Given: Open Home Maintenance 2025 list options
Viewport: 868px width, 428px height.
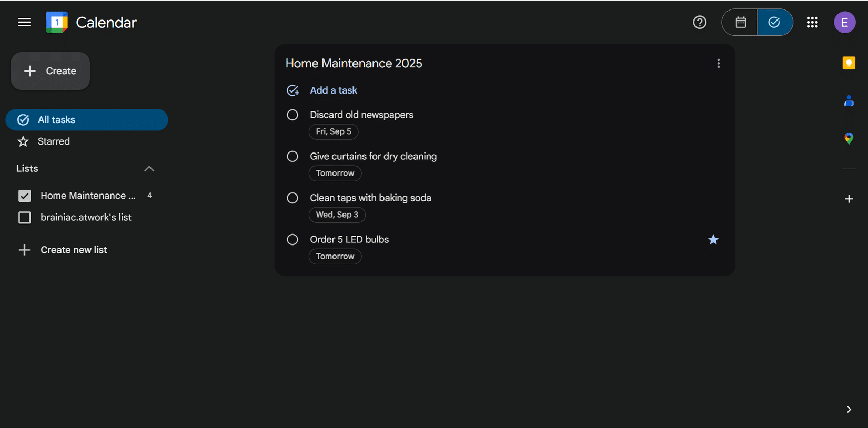Looking at the screenshot, I should click(719, 64).
